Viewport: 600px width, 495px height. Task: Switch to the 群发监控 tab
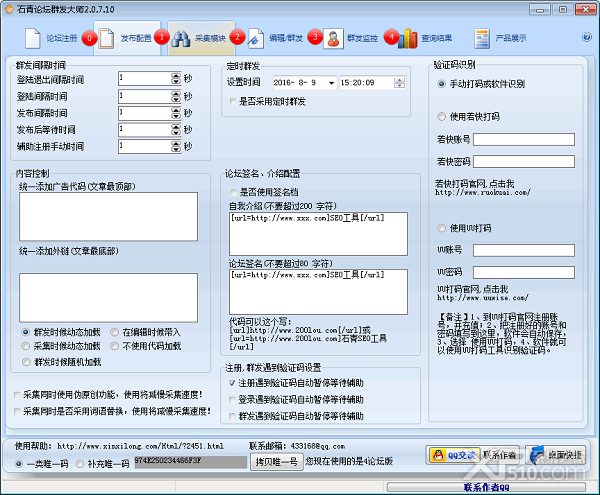(362, 38)
